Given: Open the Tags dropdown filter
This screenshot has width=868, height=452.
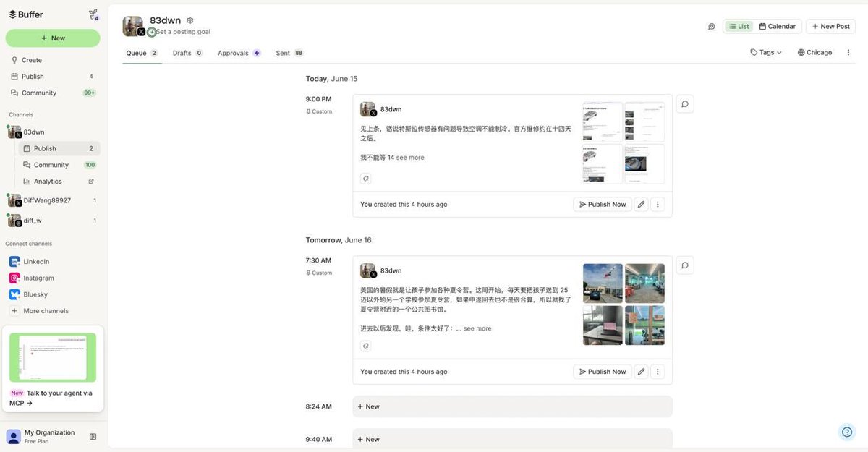Looking at the screenshot, I should pos(767,52).
